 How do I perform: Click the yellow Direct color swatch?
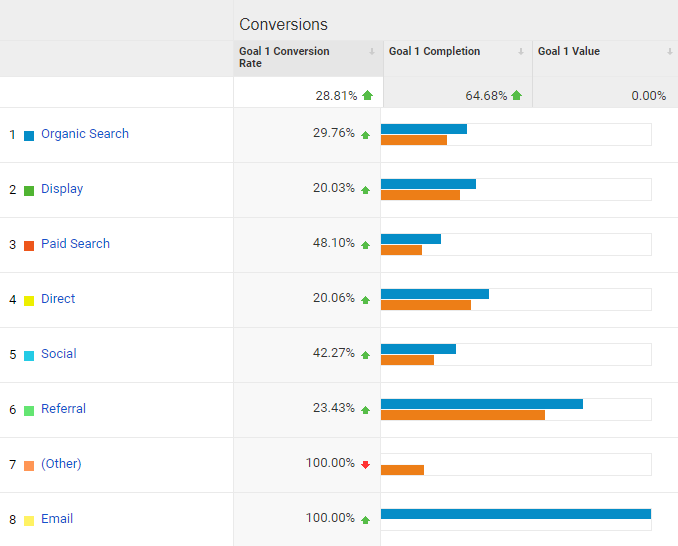(x=29, y=301)
